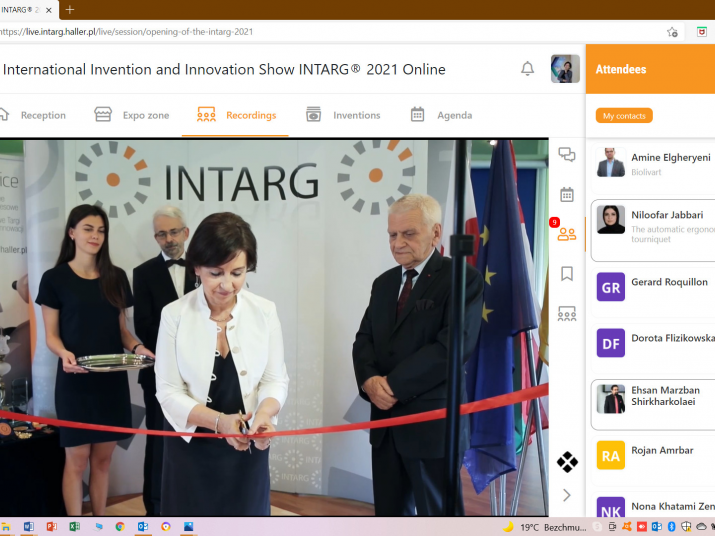The image size is (715, 536).
Task: Open the calendar schedule sidebar icon
Action: click(x=567, y=194)
